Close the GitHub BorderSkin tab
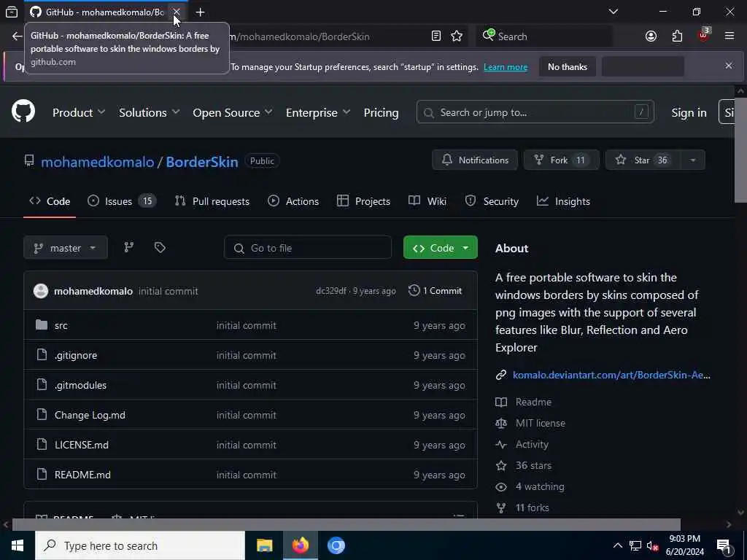Screen dimensions: 747x560 (177, 12)
